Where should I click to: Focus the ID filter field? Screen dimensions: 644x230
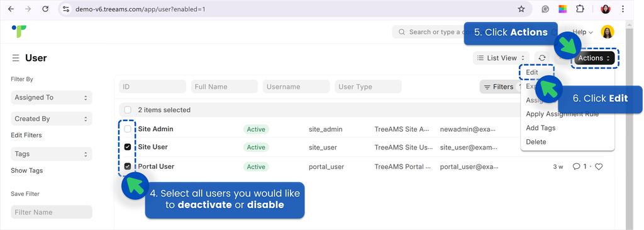point(152,87)
